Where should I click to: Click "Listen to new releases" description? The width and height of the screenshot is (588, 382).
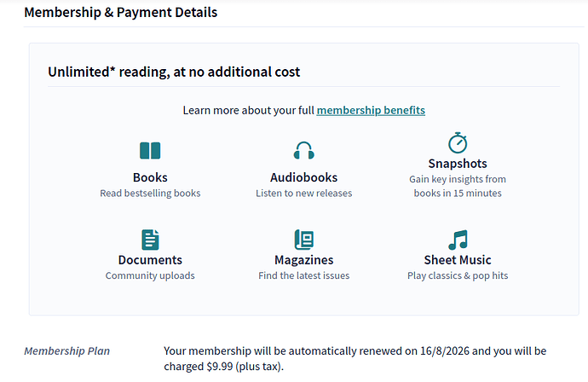[x=303, y=194]
